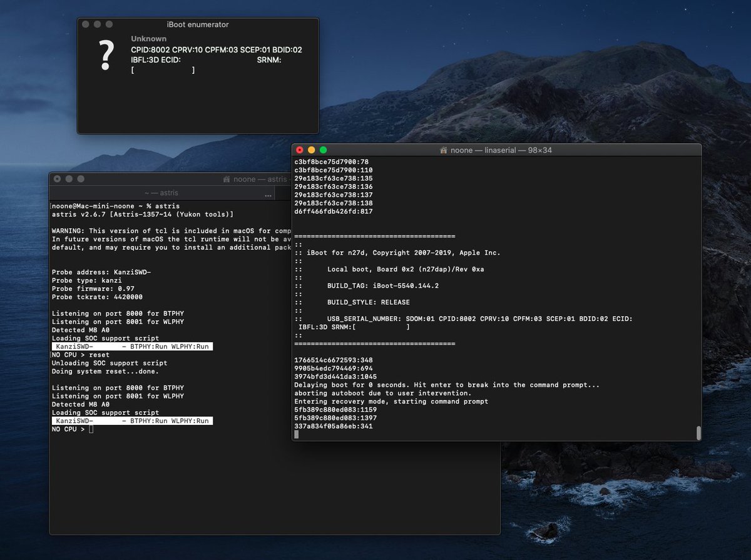Screen dimensions: 751x560
Task: Click 'BUILD_STYLE: RELEASE' line
Action: (368, 302)
